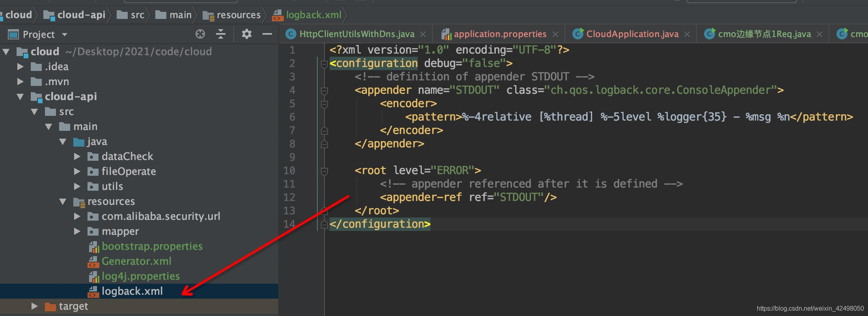Image resolution: width=868 pixels, height=316 pixels.
Task: Click the collapse all icon in Project panel
Action: point(221,34)
